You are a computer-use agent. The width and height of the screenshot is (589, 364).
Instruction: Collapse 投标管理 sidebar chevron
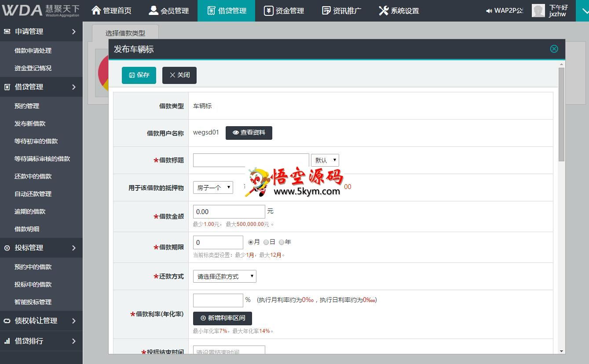click(x=74, y=248)
